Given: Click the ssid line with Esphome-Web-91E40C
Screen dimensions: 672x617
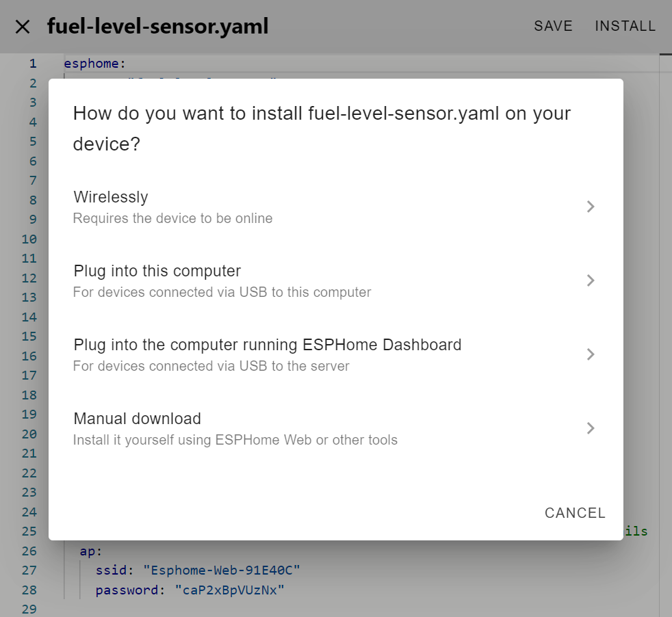Looking at the screenshot, I should click(197, 570).
